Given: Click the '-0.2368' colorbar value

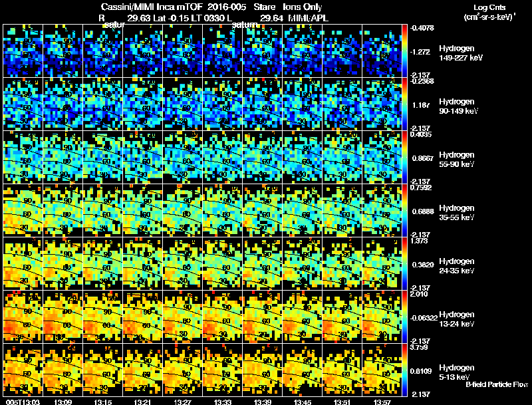Looking at the screenshot, I should coord(422,81).
